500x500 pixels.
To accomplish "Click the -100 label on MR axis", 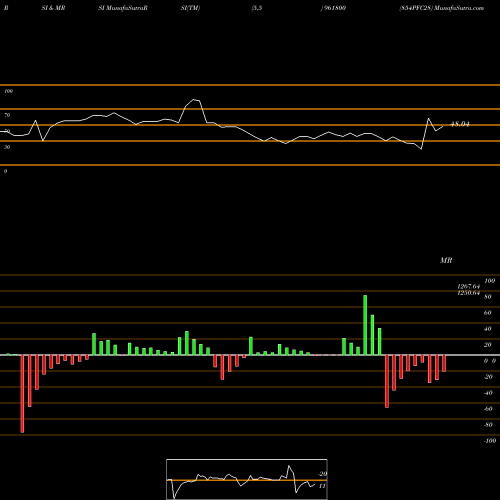I will coord(490,441).
